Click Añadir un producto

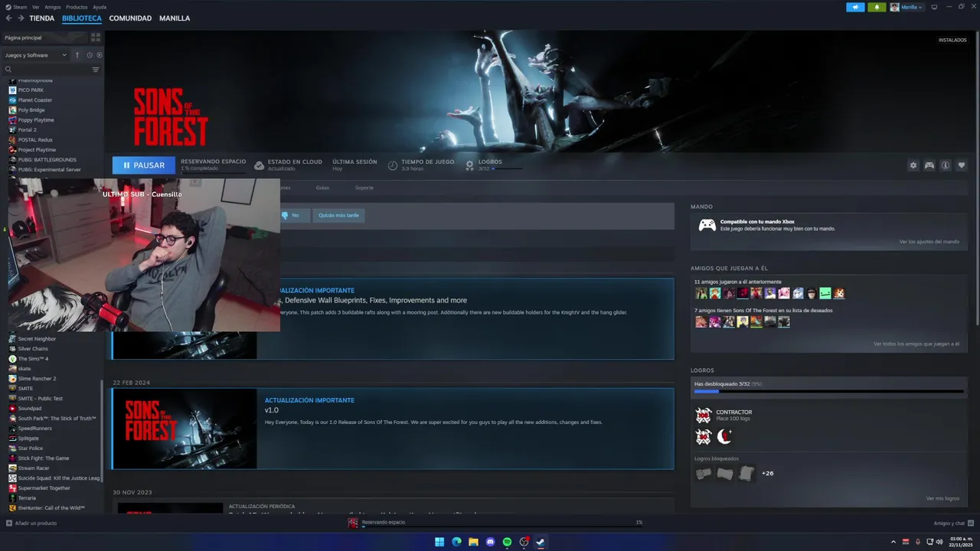(x=31, y=523)
